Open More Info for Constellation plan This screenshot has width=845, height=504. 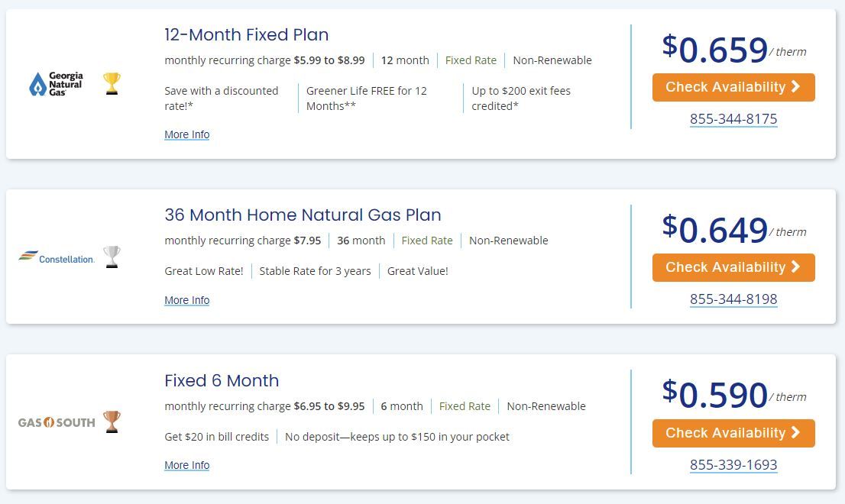(x=186, y=300)
